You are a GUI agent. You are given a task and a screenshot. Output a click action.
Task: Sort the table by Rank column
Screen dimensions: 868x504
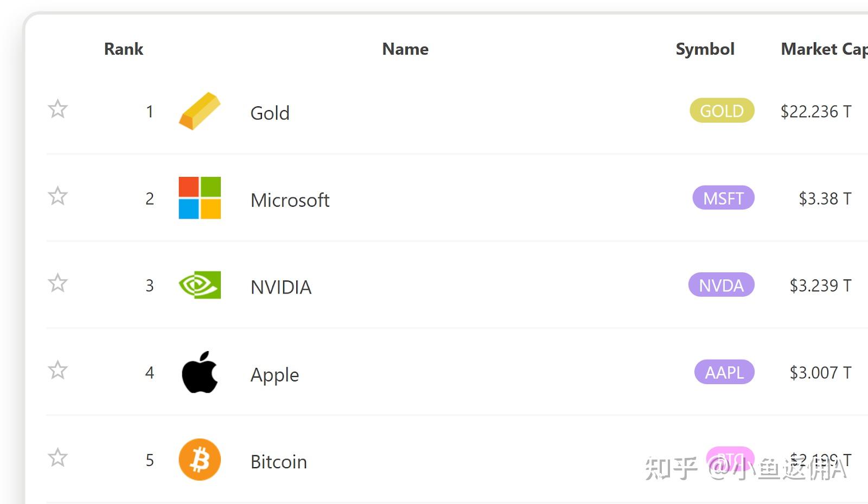124,49
